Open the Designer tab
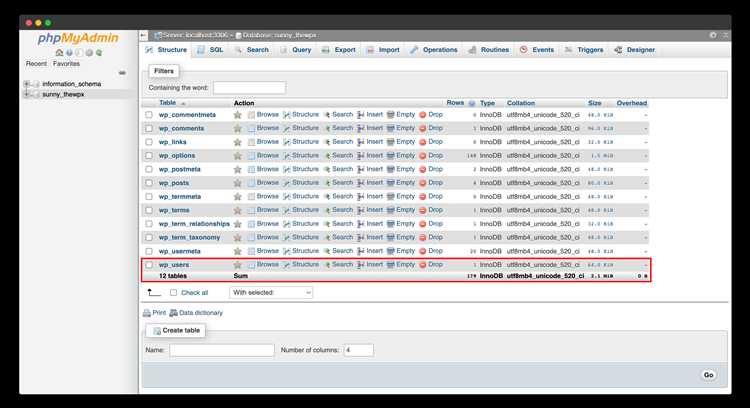 [x=635, y=50]
